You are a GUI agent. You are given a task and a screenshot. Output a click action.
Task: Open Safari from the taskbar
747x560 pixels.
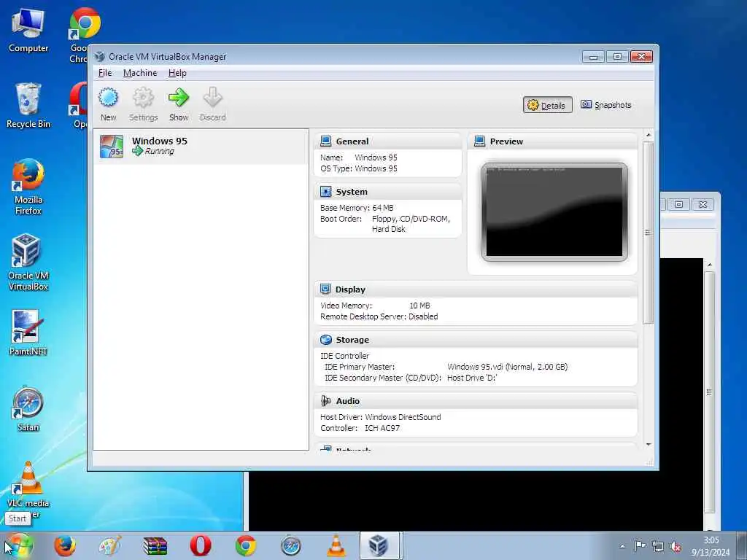[x=290, y=545]
